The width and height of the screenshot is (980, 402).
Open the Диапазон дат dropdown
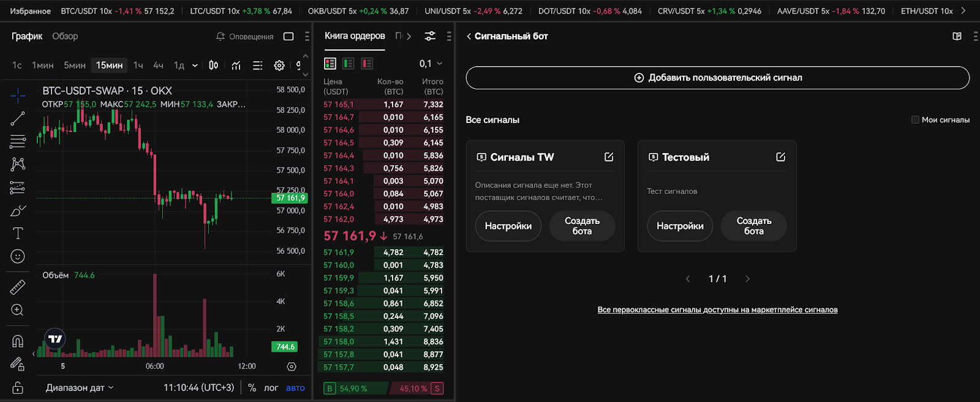pyautogui.click(x=80, y=388)
